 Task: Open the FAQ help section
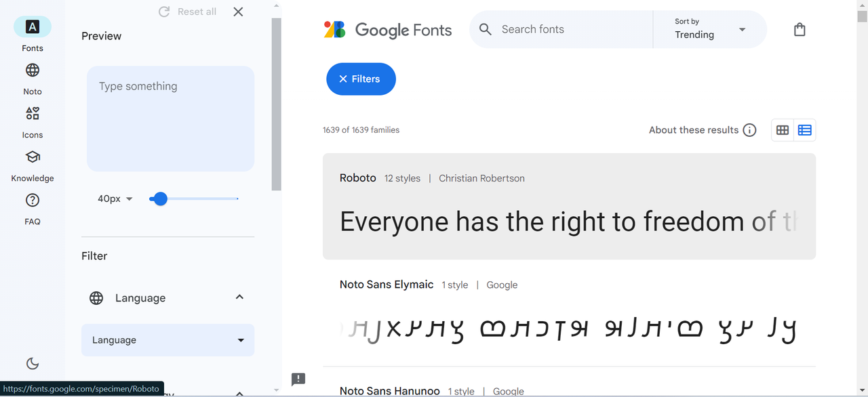coord(32,209)
